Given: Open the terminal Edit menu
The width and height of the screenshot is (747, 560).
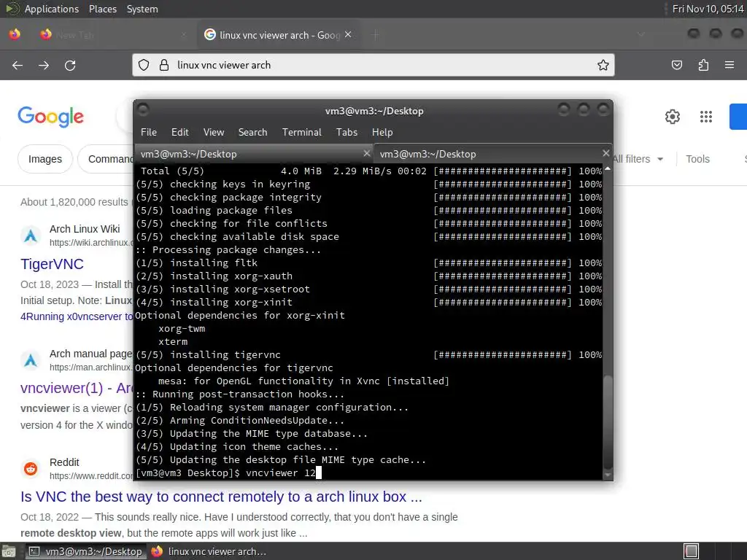Looking at the screenshot, I should click(180, 133).
